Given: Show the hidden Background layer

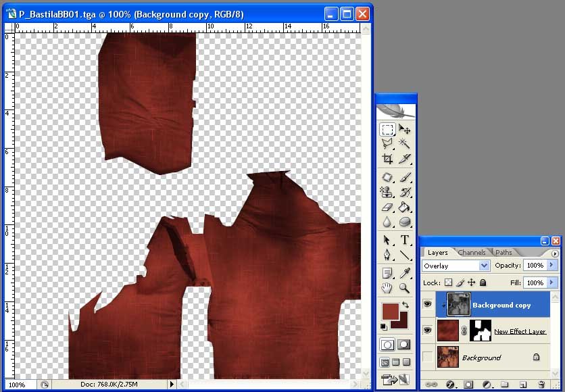Looking at the screenshot, I should 427,357.
